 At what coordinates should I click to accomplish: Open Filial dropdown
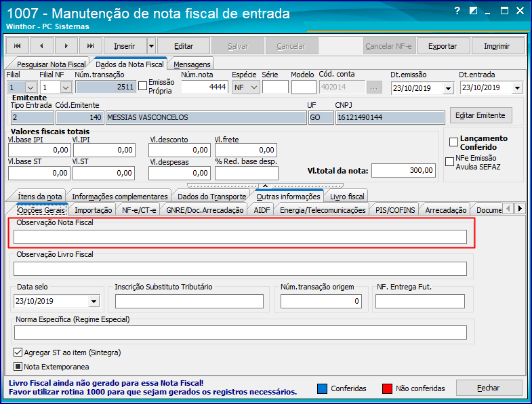pyautogui.click(x=30, y=87)
